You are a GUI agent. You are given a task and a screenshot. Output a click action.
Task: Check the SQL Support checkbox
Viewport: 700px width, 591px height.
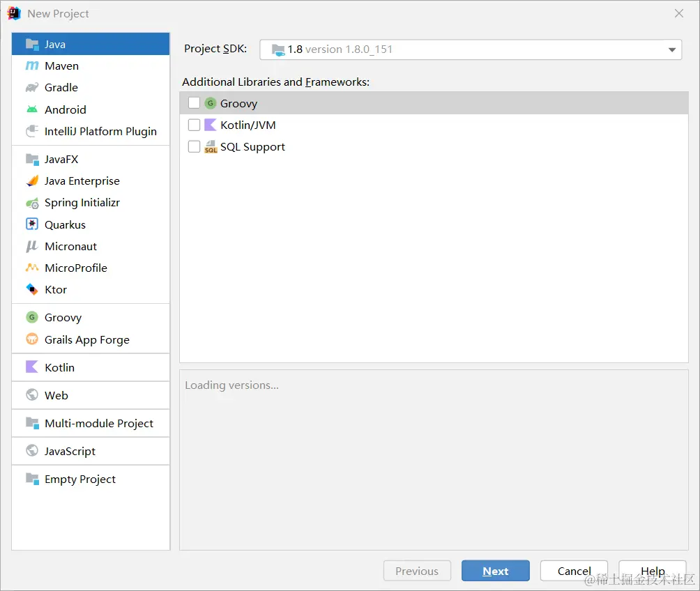195,147
